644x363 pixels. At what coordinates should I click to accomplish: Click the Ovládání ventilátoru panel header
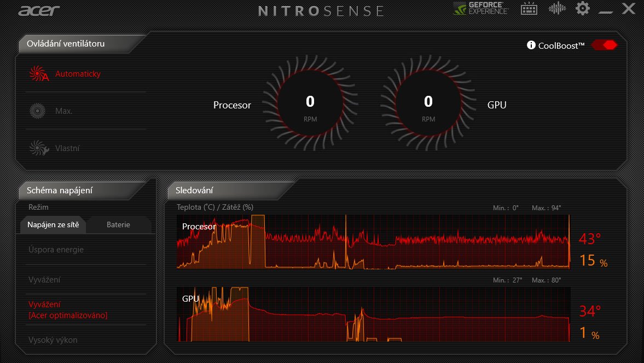point(66,44)
